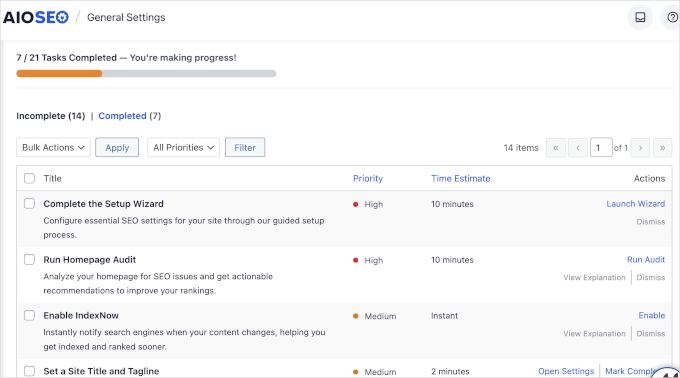
Task: Click the AIOSEO logo
Action: (x=36, y=17)
